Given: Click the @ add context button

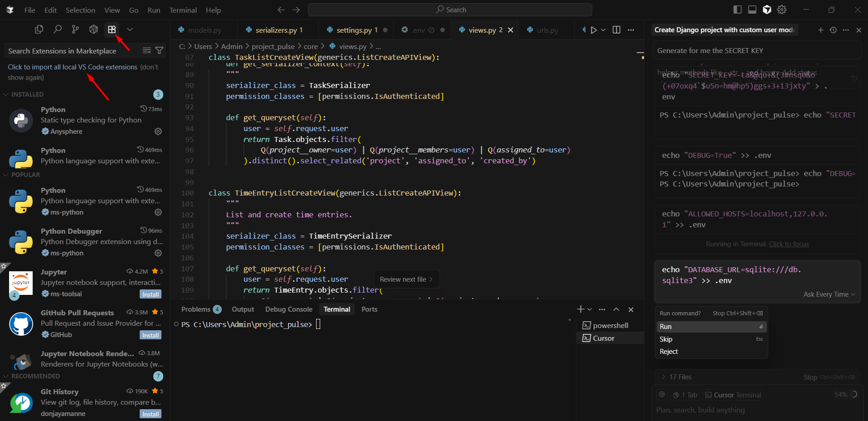Looking at the screenshot, I should [662, 395].
